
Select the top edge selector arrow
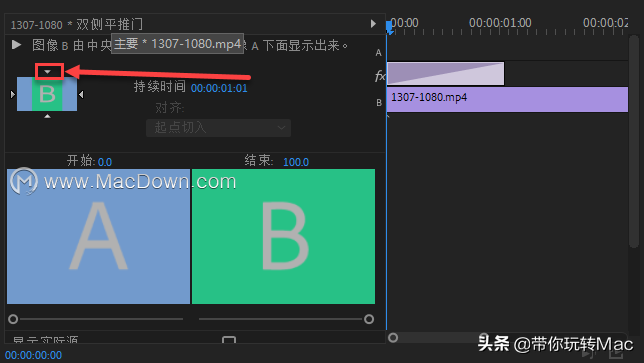[48, 72]
